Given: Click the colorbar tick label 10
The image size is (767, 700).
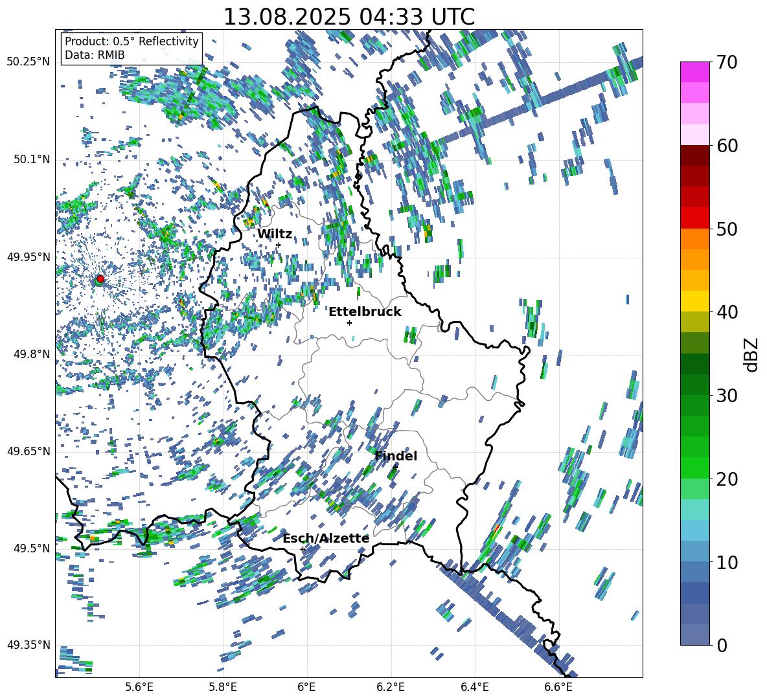Looking at the screenshot, I should [727, 562].
